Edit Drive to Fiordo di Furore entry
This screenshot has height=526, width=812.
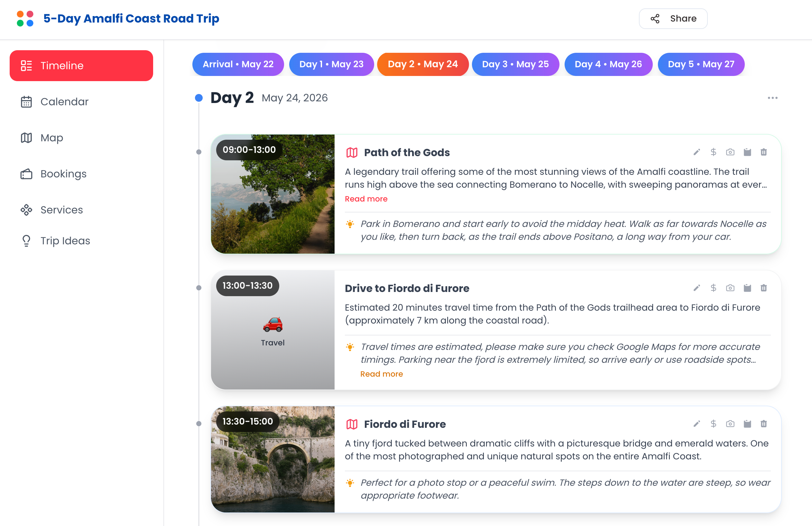[697, 288]
